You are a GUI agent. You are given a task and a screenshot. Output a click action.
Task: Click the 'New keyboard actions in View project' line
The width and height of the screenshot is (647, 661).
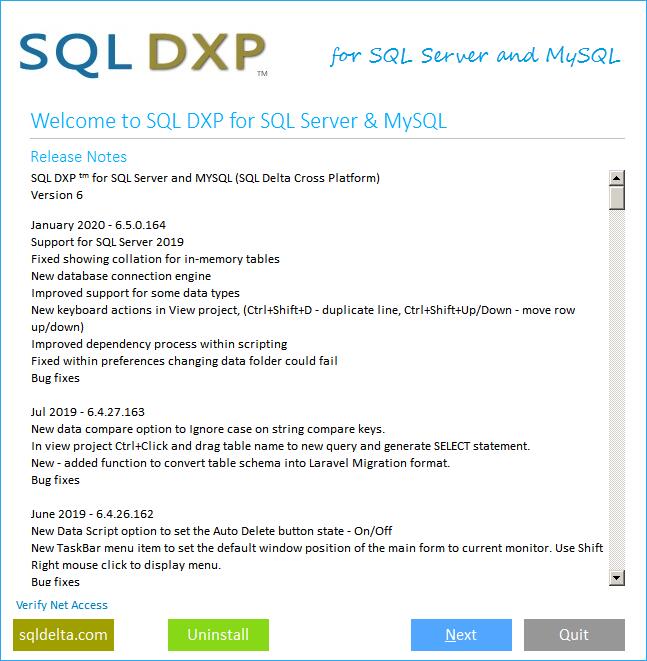click(x=303, y=318)
